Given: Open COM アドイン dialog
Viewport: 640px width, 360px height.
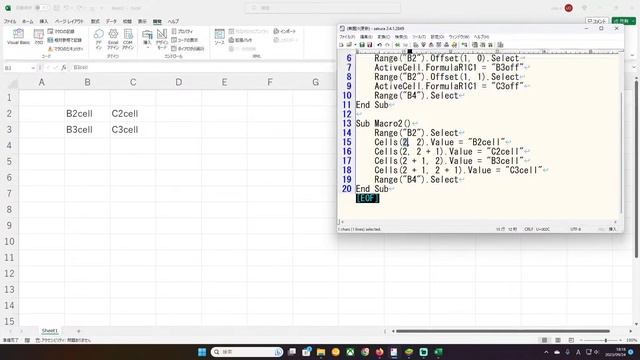Looking at the screenshot, I should 128,39.
